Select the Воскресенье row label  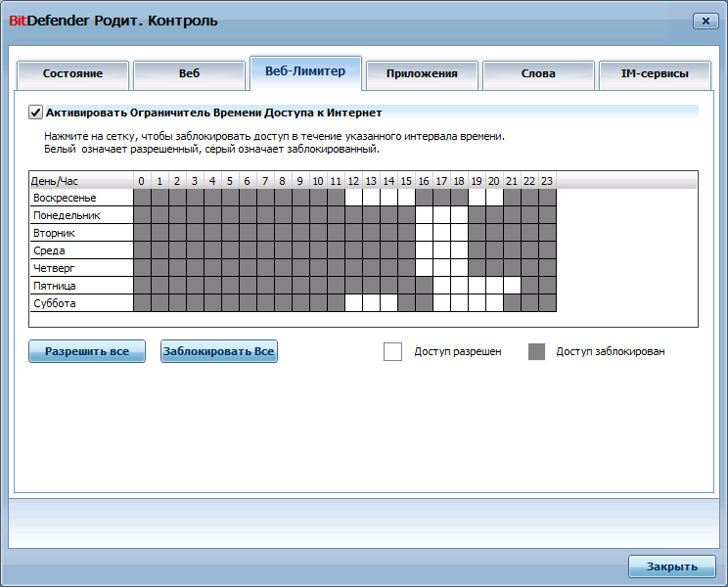(65, 199)
